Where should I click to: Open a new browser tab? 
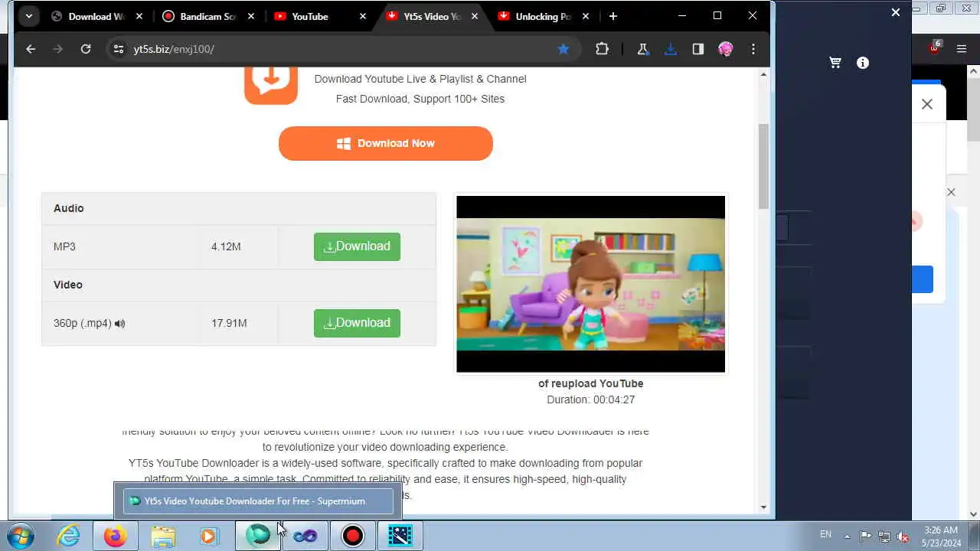pyautogui.click(x=612, y=16)
